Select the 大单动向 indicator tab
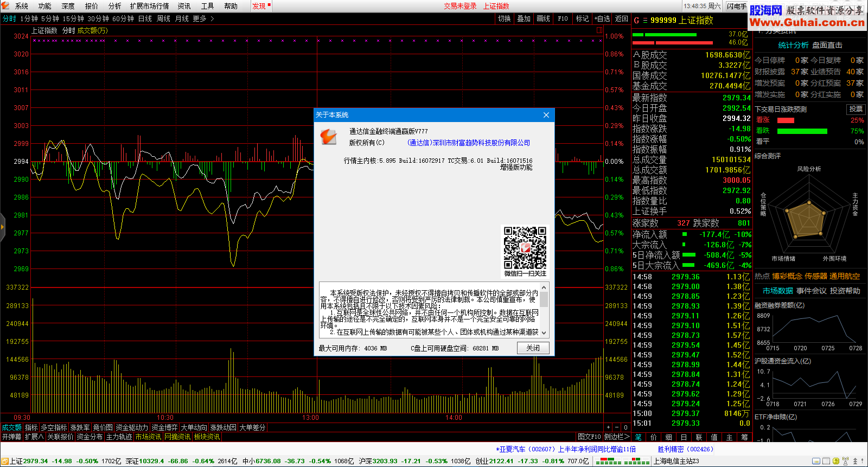Screen dimensions: 868x467 point(194,427)
